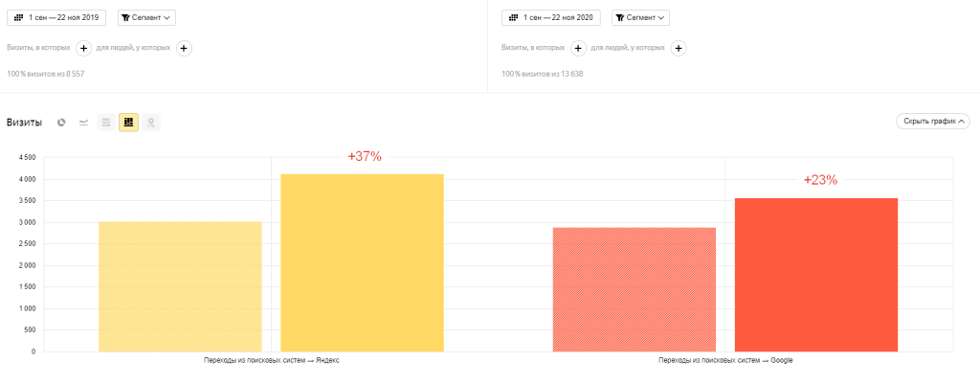Image resolution: width=980 pixels, height=385 pixels.
Task: Click the solid yellow Яндекс 2020 bar
Action: [x=362, y=263]
